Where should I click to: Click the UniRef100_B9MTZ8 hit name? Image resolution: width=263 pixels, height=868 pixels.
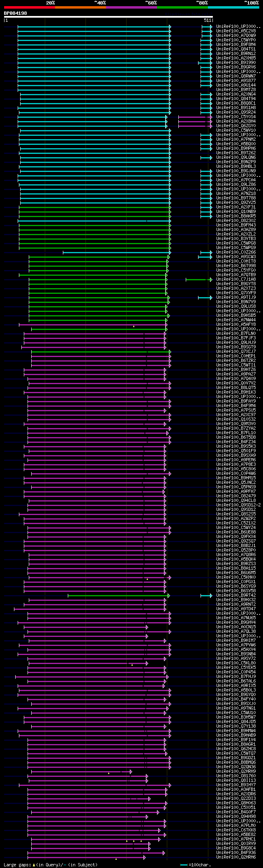(x=236, y=89)
